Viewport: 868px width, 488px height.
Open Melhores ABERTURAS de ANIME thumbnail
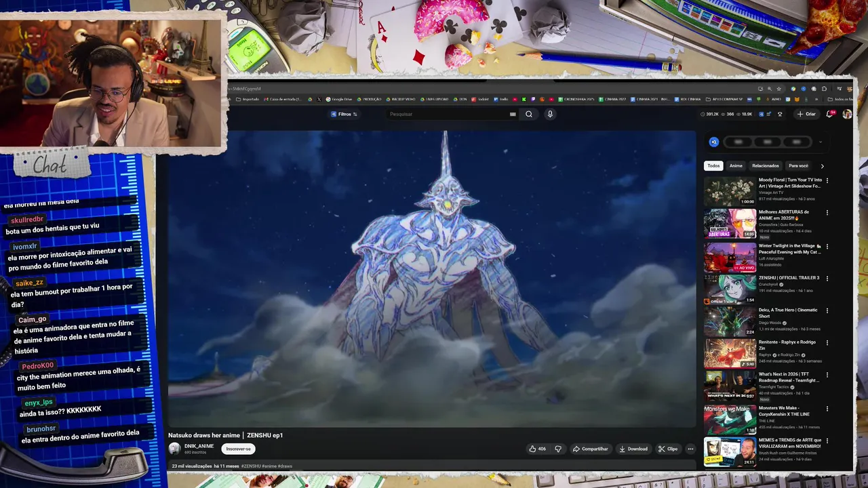click(x=730, y=223)
